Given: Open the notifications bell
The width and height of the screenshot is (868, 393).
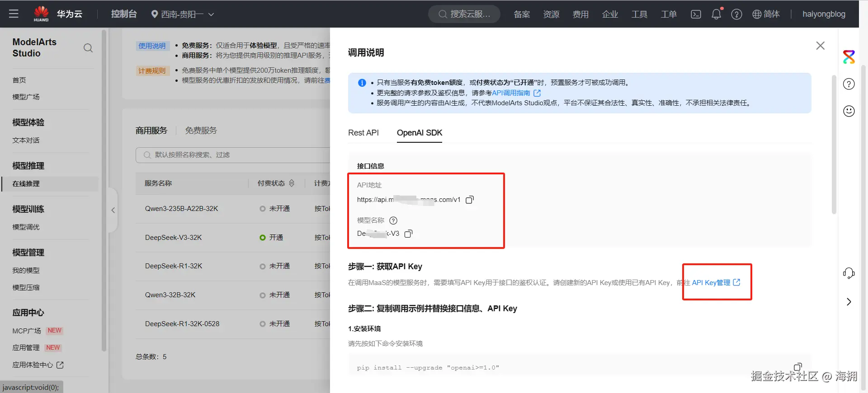Looking at the screenshot, I should click(x=716, y=14).
